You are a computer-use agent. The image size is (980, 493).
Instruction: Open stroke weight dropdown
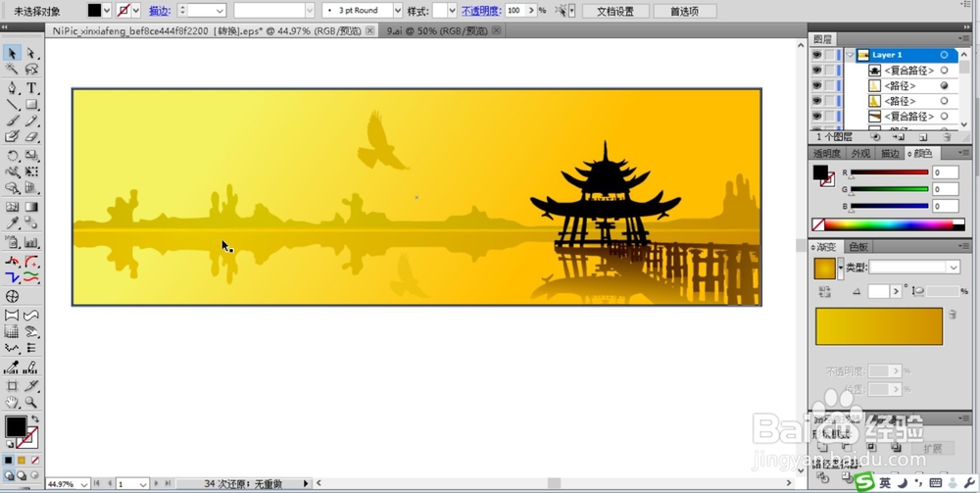[x=220, y=11]
